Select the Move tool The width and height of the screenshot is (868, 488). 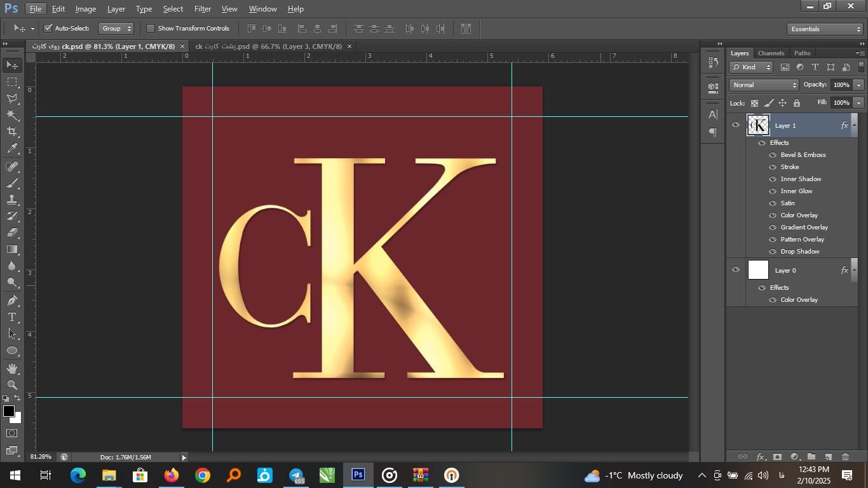tap(12, 65)
